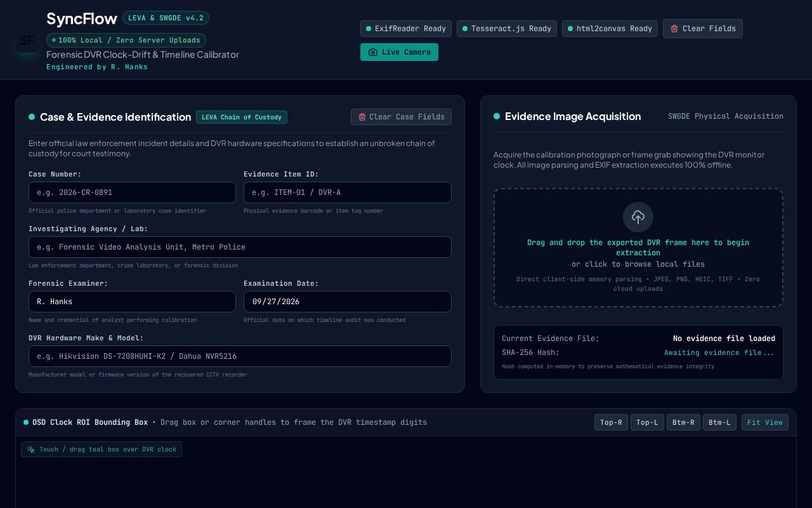
Task: Click the SyncFlow title text
Action: pos(82,18)
